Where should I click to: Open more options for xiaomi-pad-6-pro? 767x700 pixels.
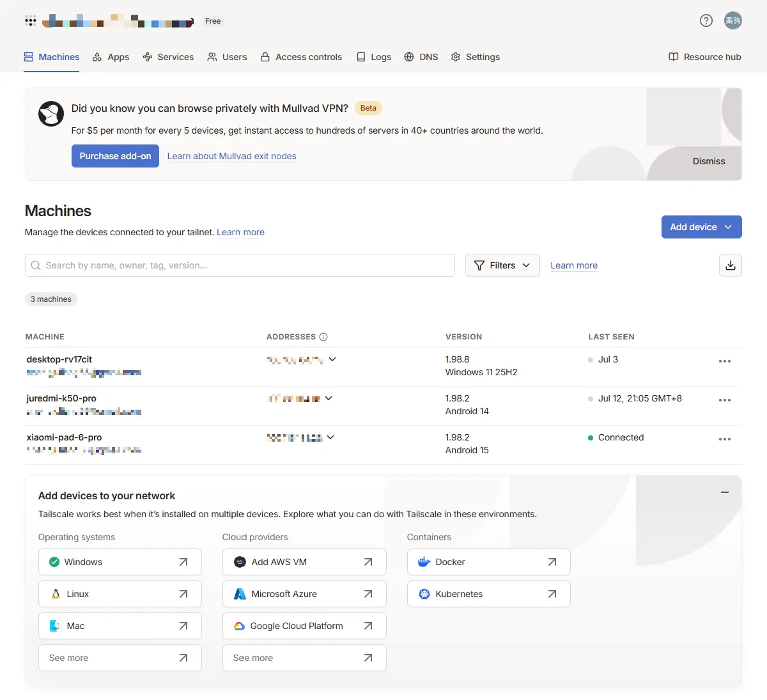725,439
